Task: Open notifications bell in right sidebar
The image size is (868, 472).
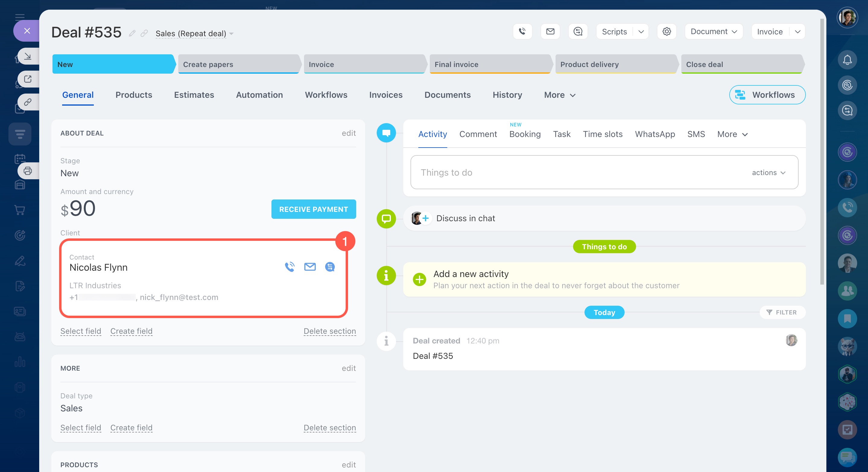Action: pos(847,60)
